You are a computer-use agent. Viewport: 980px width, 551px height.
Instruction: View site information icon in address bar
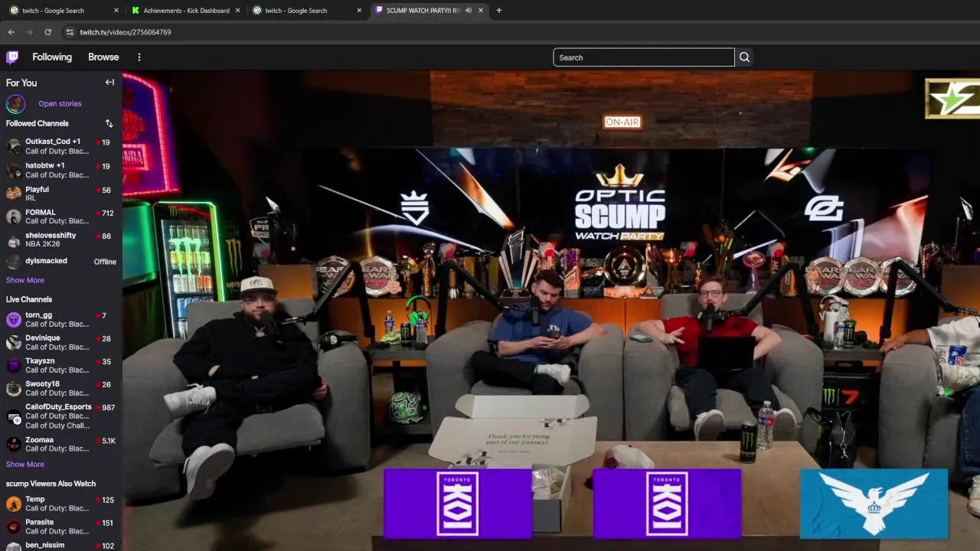[70, 32]
